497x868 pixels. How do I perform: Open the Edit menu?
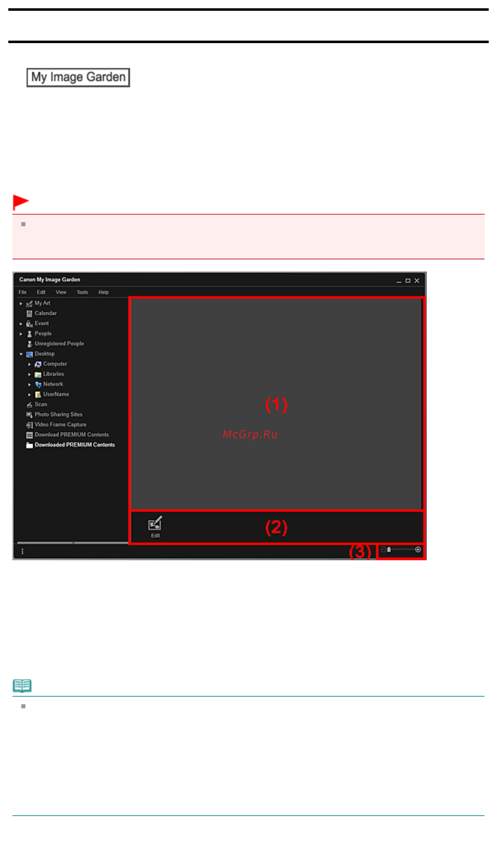click(41, 292)
